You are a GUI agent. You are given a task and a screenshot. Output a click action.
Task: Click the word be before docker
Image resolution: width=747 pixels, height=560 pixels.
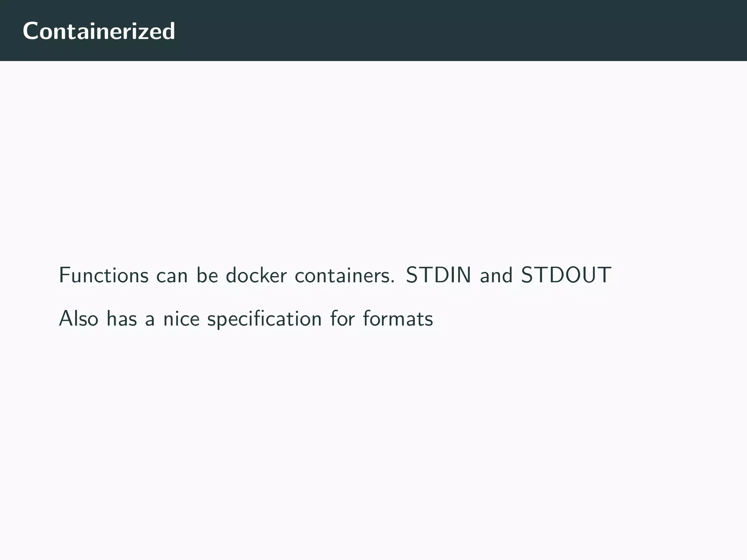207,275
